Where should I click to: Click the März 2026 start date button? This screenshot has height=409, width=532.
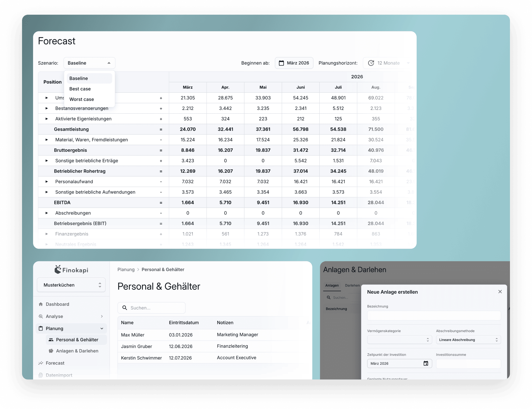click(294, 63)
